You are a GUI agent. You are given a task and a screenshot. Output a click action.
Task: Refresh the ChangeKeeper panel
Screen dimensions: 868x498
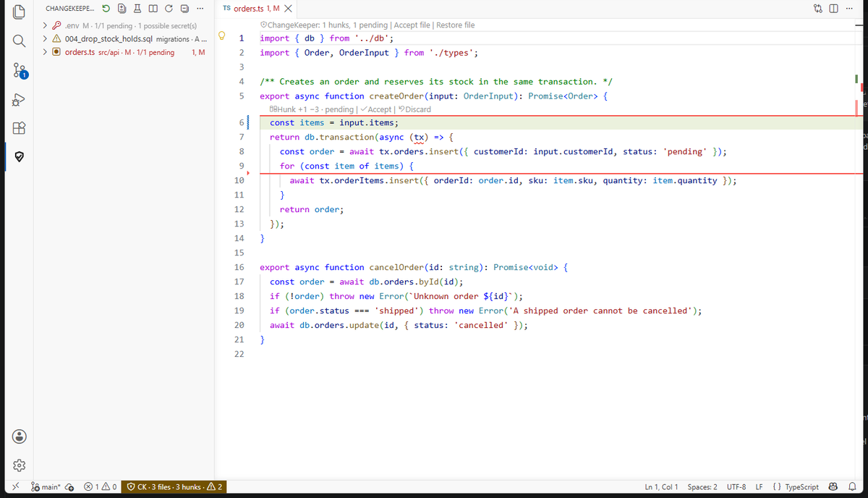pos(169,9)
